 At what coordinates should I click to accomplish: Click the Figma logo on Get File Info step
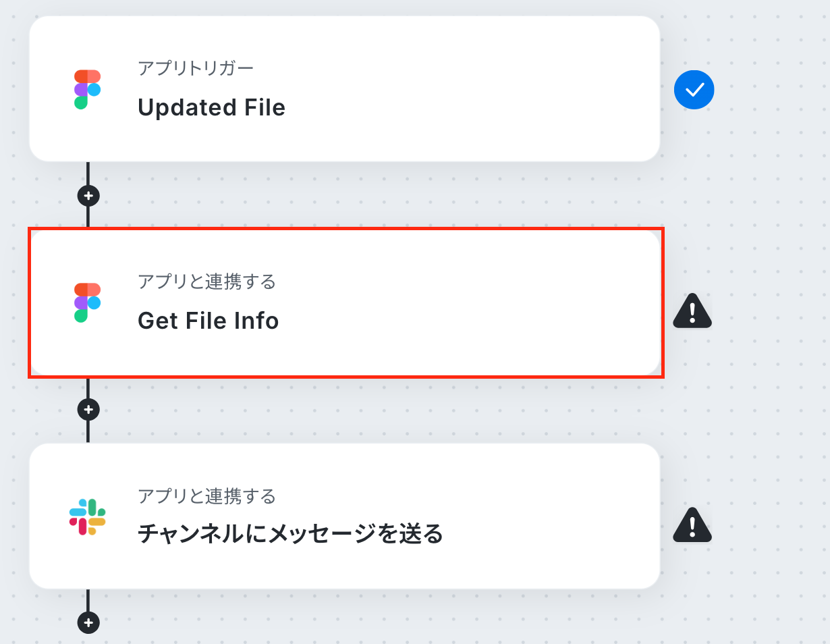(88, 302)
